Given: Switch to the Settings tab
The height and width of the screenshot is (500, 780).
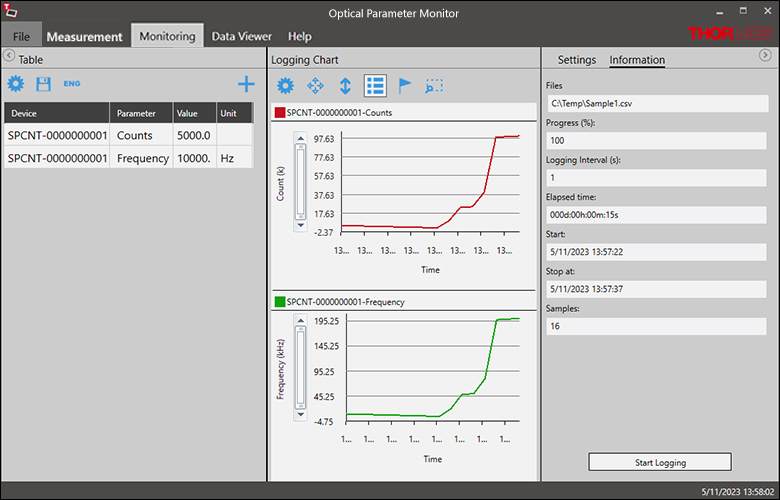Looking at the screenshot, I should (576, 60).
